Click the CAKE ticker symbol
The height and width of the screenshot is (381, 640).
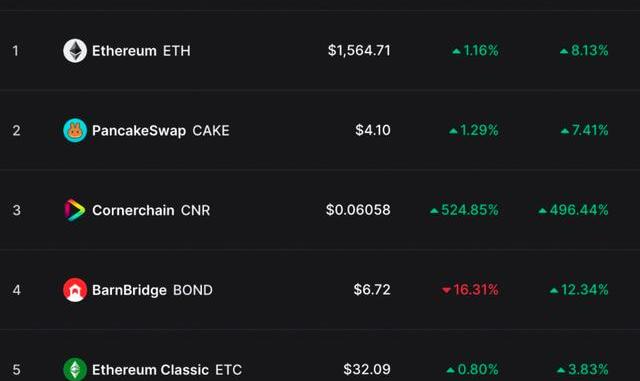click(211, 131)
